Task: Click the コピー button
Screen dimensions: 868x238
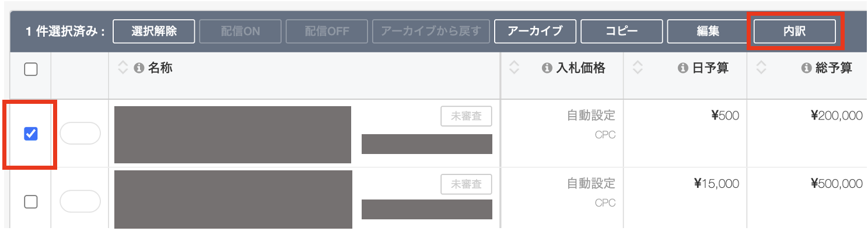Action: [621, 32]
